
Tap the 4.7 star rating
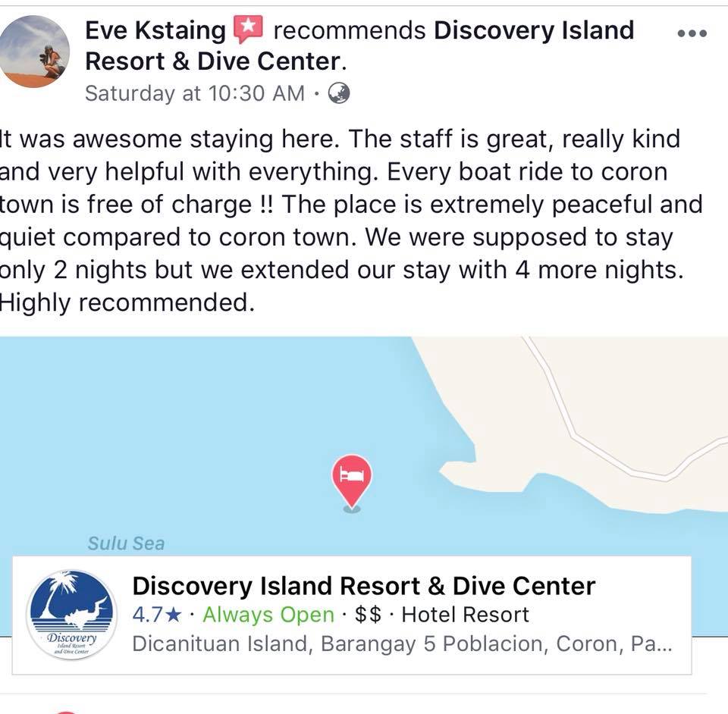(157, 615)
